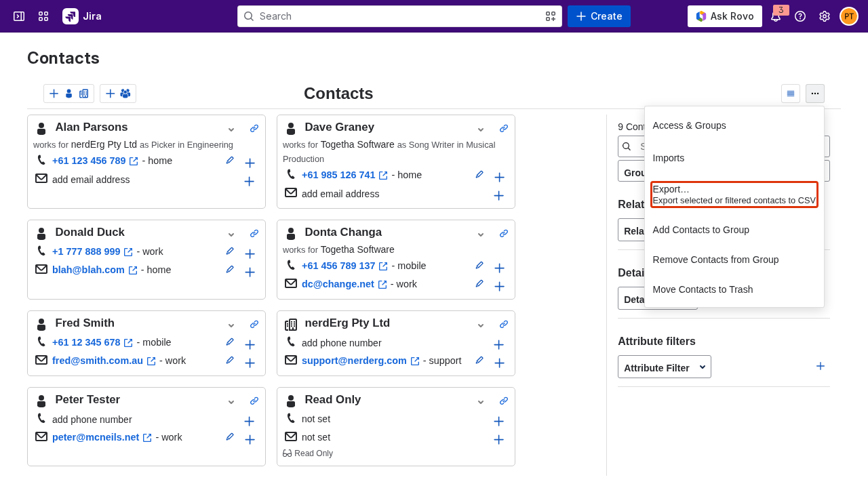Add another phone to Dave Graney
The height and width of the screenshot is (488, 868).
[x=499, y=178]
